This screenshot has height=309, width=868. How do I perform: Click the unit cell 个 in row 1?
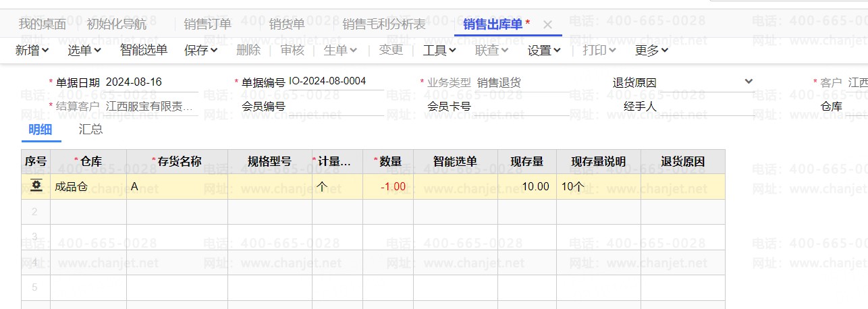click(x=337, y=186)
